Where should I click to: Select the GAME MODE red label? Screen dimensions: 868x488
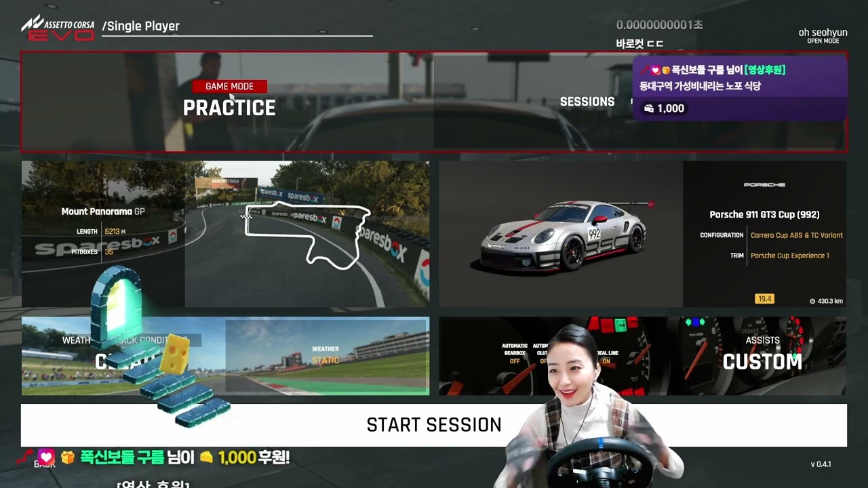[229, 86]
